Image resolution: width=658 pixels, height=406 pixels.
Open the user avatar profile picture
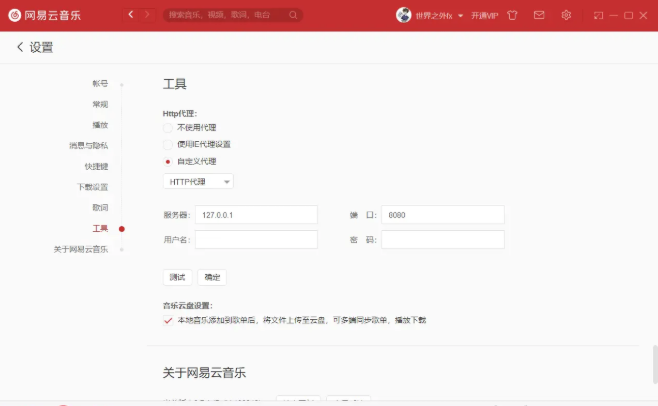pyautogui.click(x=403, y=15)
